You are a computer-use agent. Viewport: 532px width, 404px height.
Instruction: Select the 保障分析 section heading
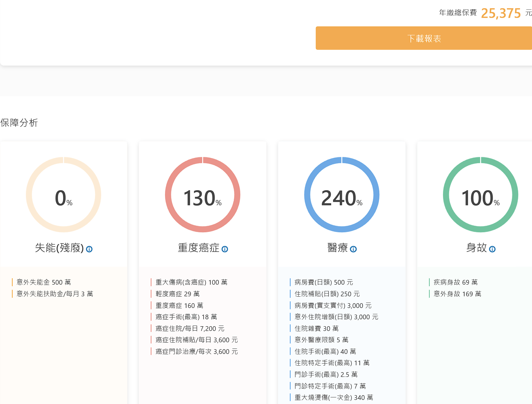click(19, 122)
